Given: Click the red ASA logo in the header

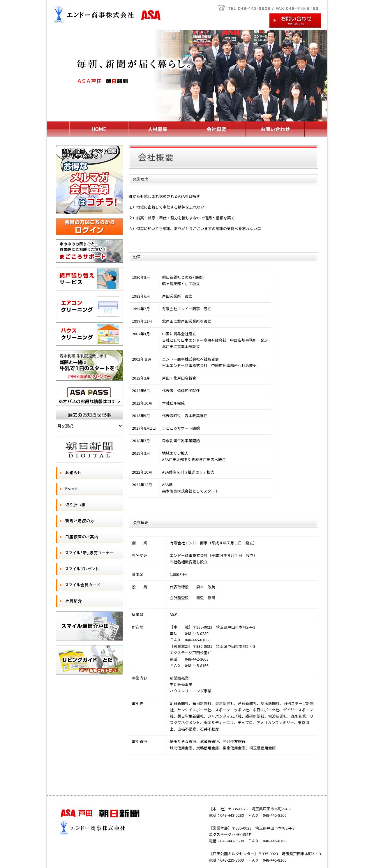Looking at the screenshot, I should (x=151, y=15).
